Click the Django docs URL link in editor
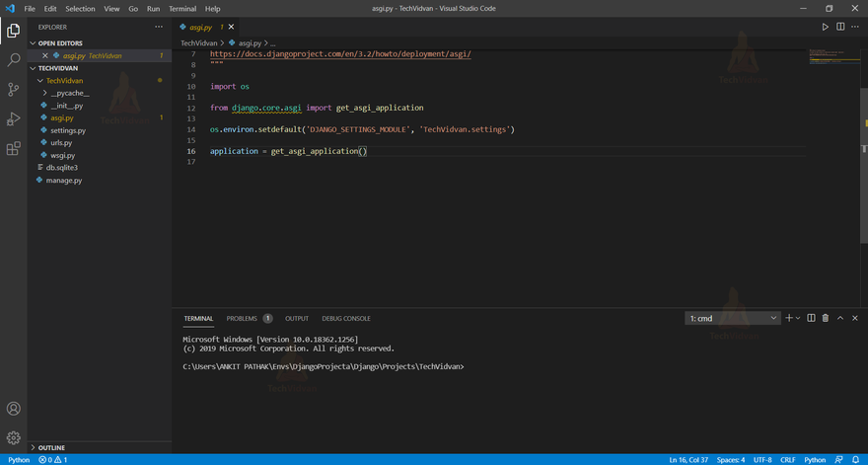868x465 pixels. coord(340,54)
